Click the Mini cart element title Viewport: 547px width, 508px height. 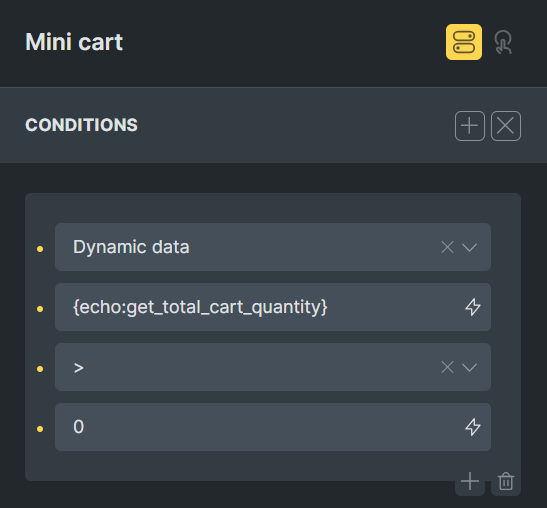click(74, 42)
